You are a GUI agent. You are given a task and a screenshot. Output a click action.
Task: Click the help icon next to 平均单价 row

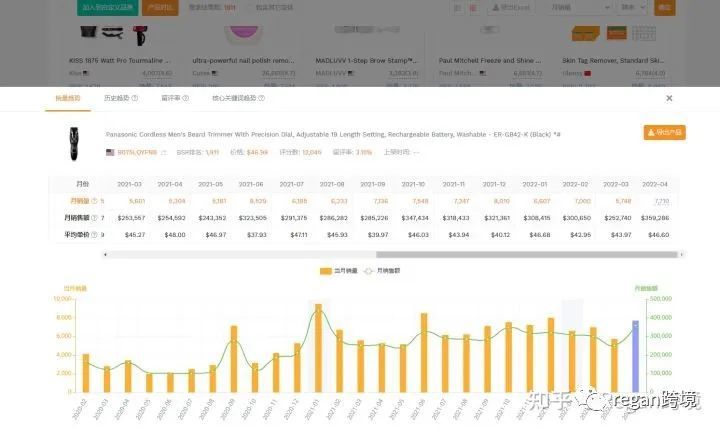tap(94, 235)
